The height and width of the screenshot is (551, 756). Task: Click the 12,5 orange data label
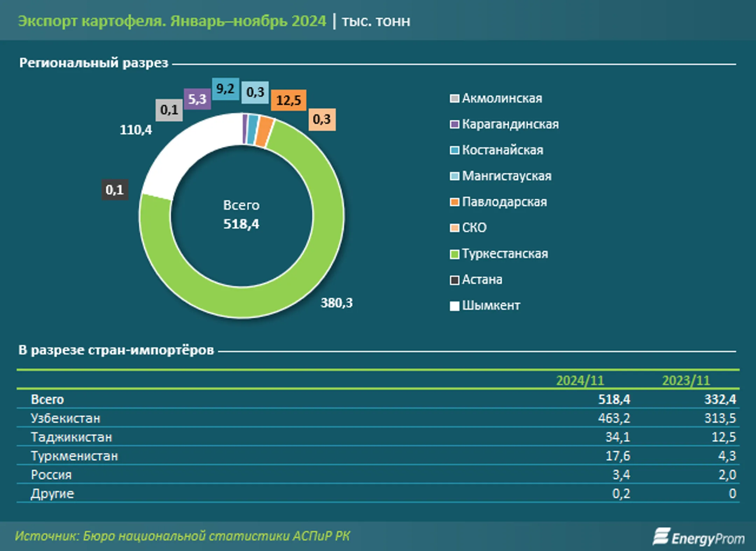(x=289, y=100)
